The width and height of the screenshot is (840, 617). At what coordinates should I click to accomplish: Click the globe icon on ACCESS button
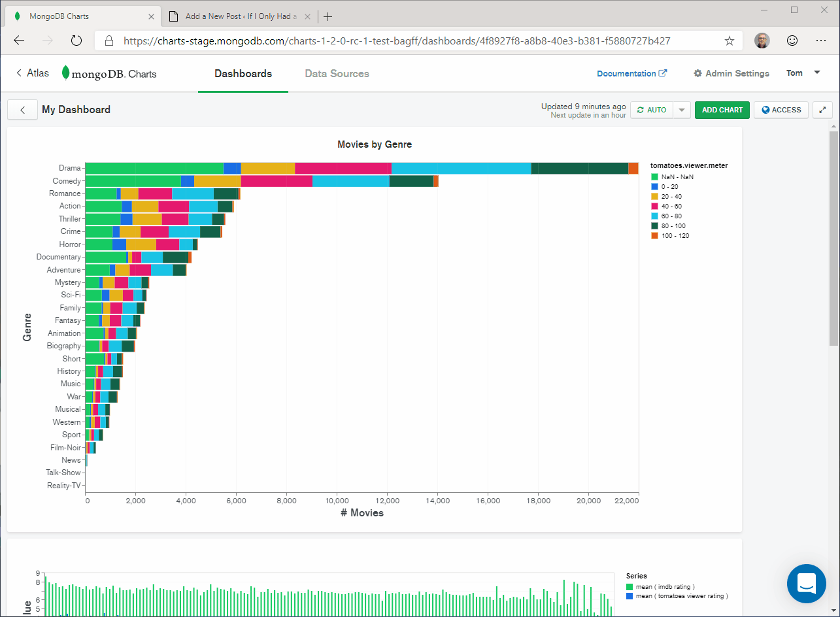pos(766,110)
